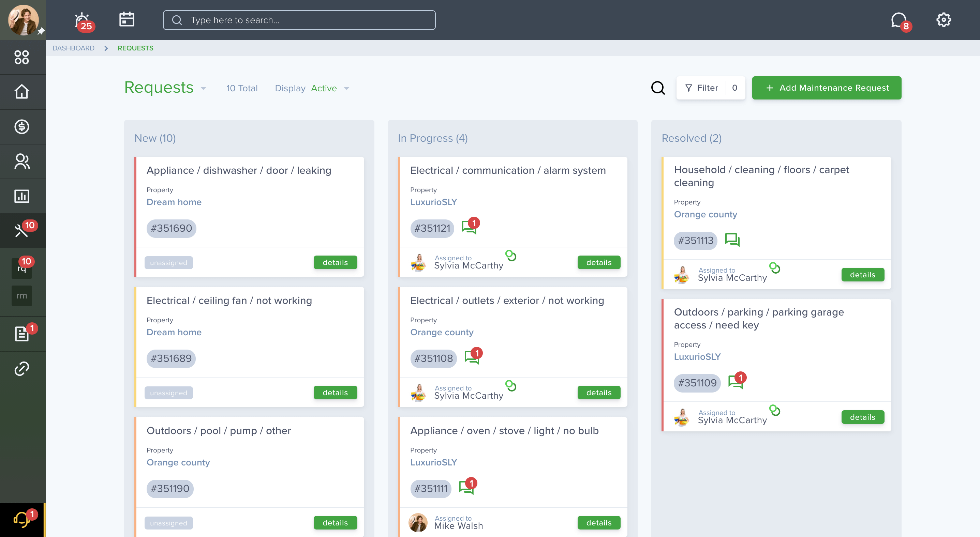Open the accounting dollar icon in sidebar
The height and width of the screenshot is (537, 980).
click(22, 126)
